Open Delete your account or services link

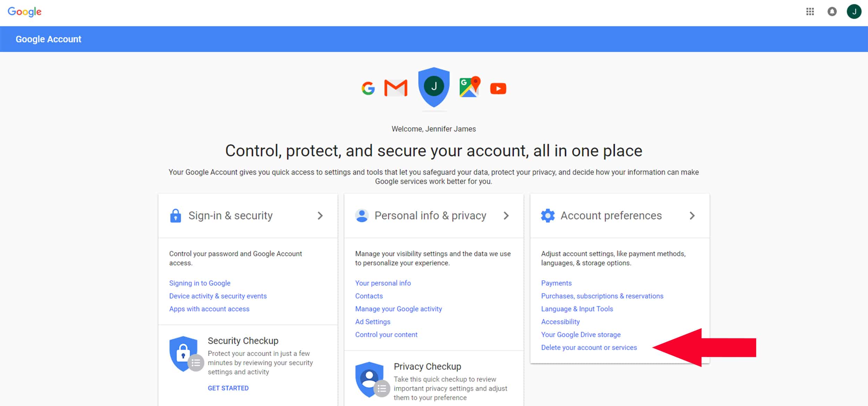point(588,347)
